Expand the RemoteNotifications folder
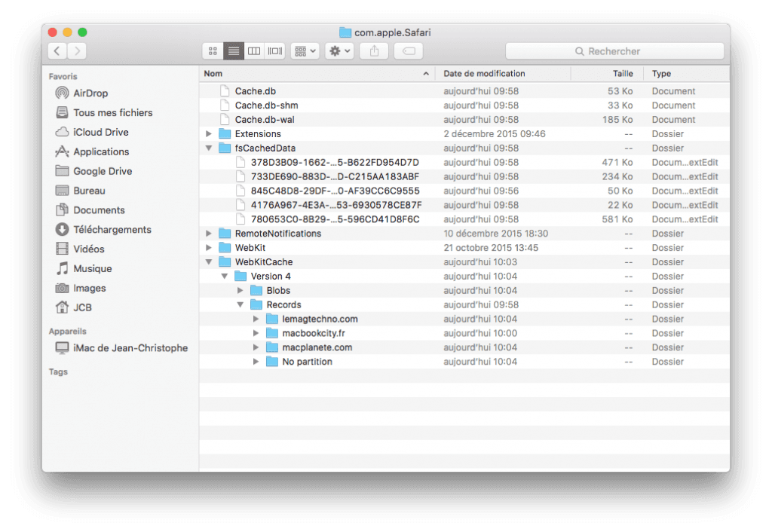This screenshot has width=772, height=532. [209, 234]
